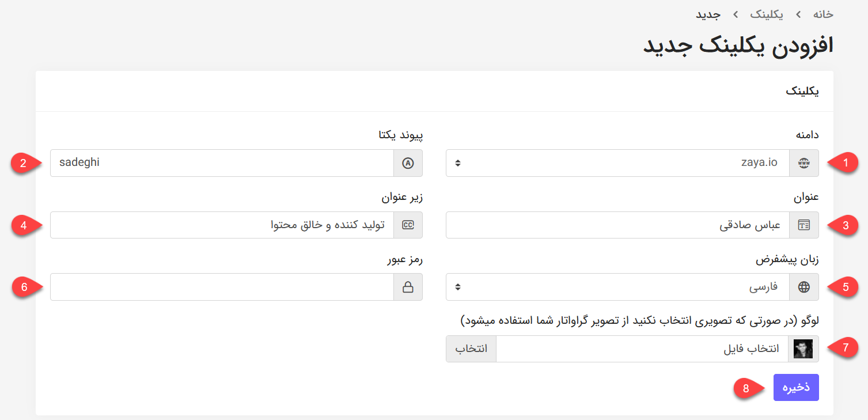Click the globe icon beside فارسی

pos(803,287)
